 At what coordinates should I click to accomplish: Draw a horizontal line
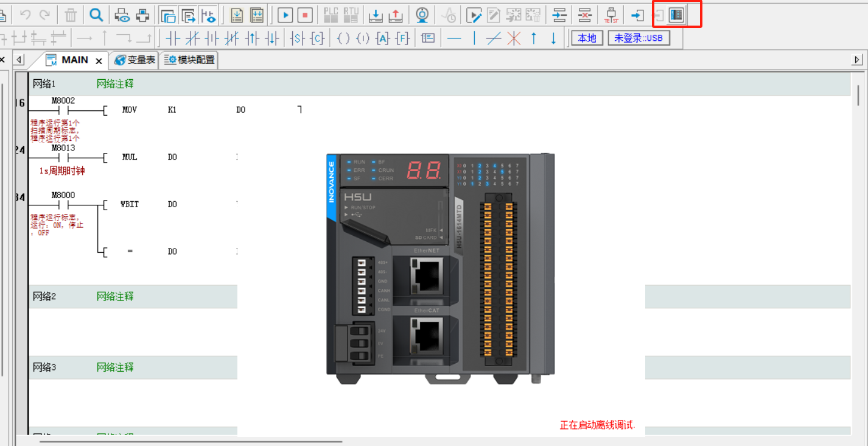tap(454, 38)
